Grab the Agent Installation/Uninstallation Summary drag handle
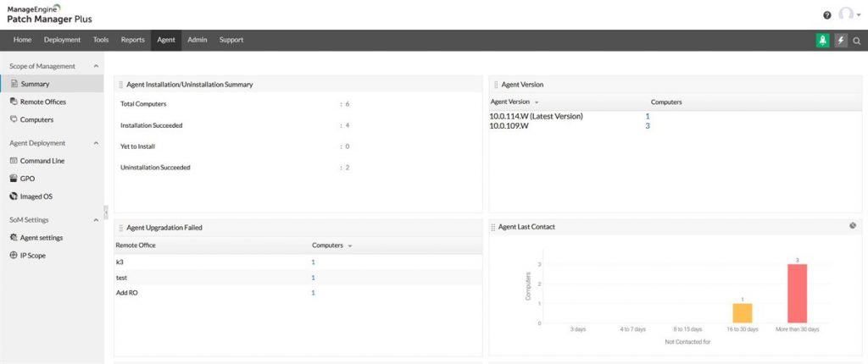This screenshot has height=364, width=868. click(121, 85)
